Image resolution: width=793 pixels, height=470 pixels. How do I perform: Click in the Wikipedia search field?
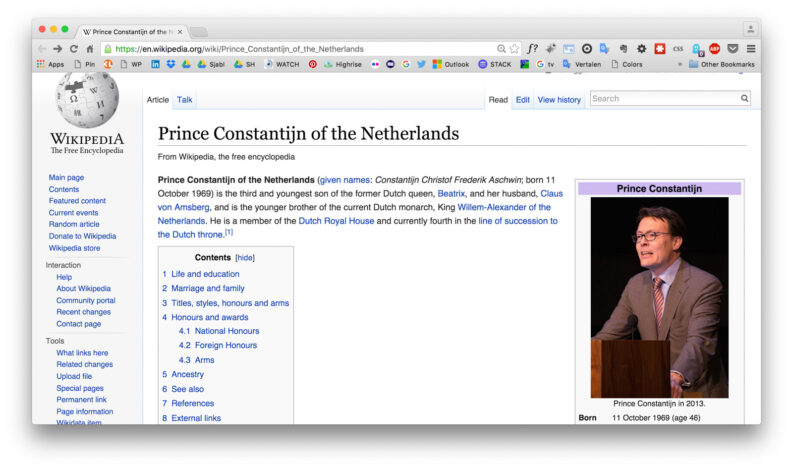663,99
